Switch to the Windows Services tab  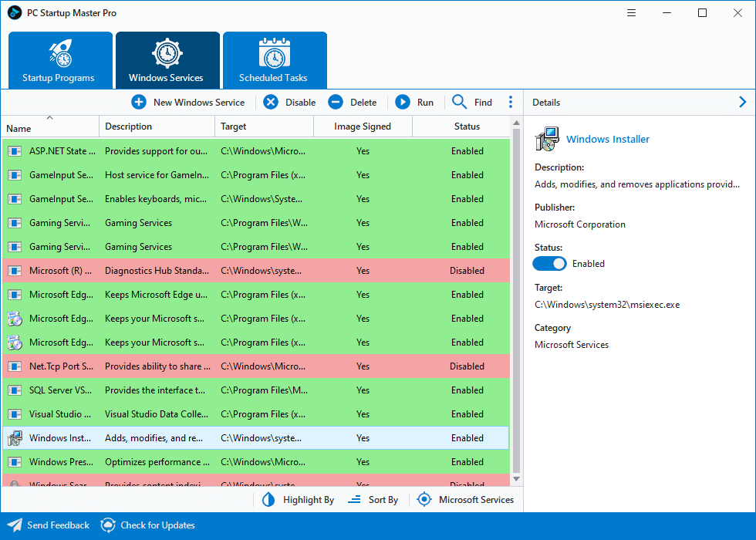(x=167, y=60)
